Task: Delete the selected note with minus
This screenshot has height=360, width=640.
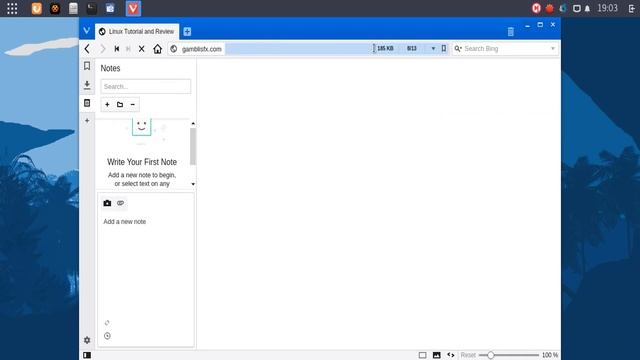Action: coord(133,104)
